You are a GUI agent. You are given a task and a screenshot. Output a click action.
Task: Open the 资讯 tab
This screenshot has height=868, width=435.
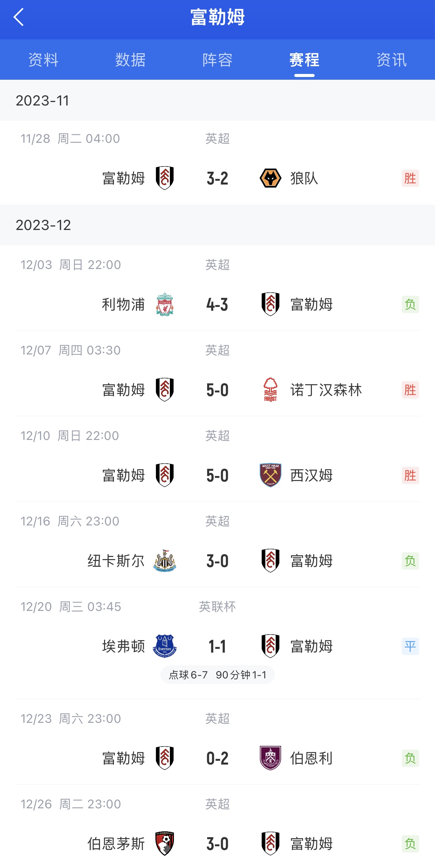(391, 60)
